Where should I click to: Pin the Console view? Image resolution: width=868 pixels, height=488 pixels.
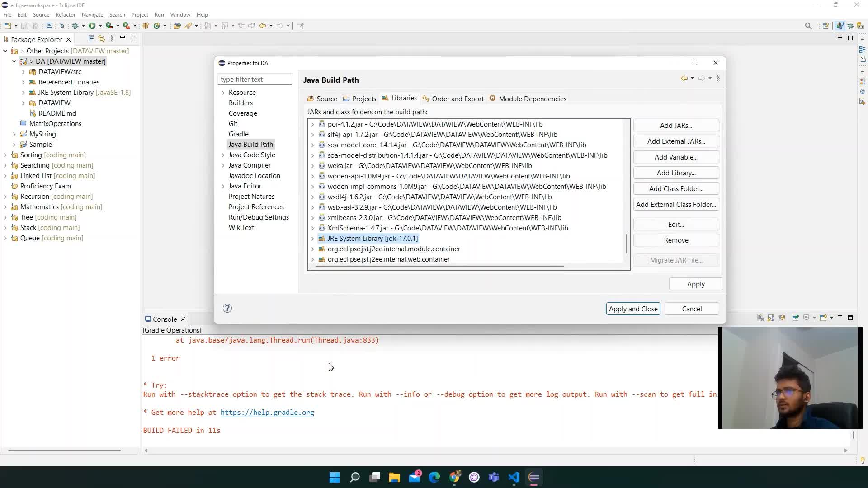pyautogui.click(x=795, y=317)
